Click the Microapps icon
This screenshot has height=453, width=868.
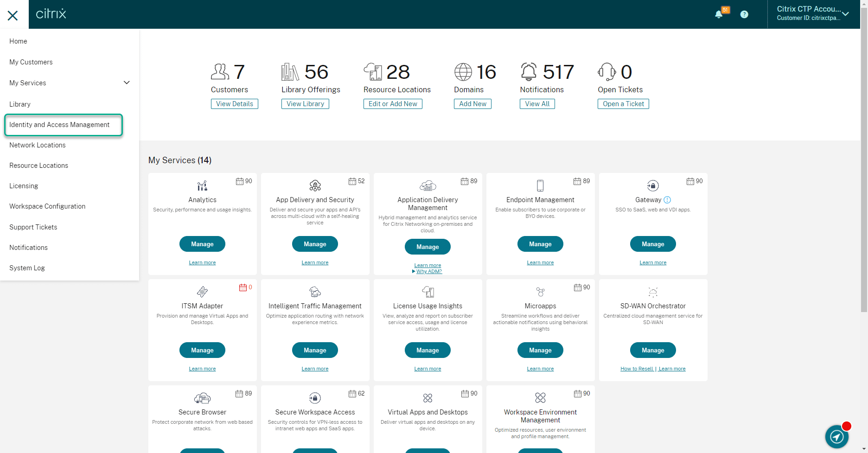pos(540,292)
